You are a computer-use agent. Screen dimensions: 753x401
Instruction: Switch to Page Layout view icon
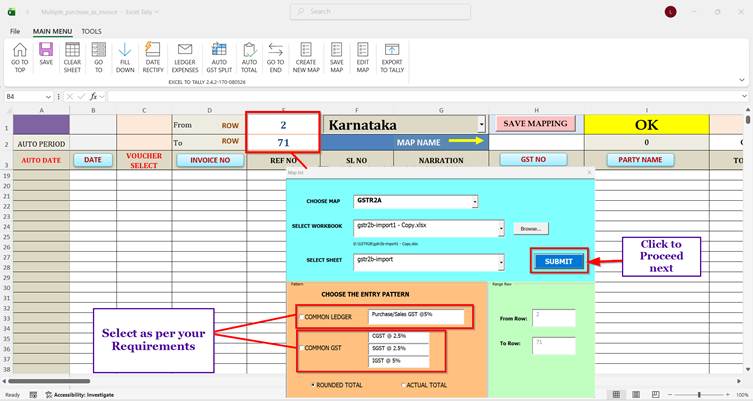[635, 395]
